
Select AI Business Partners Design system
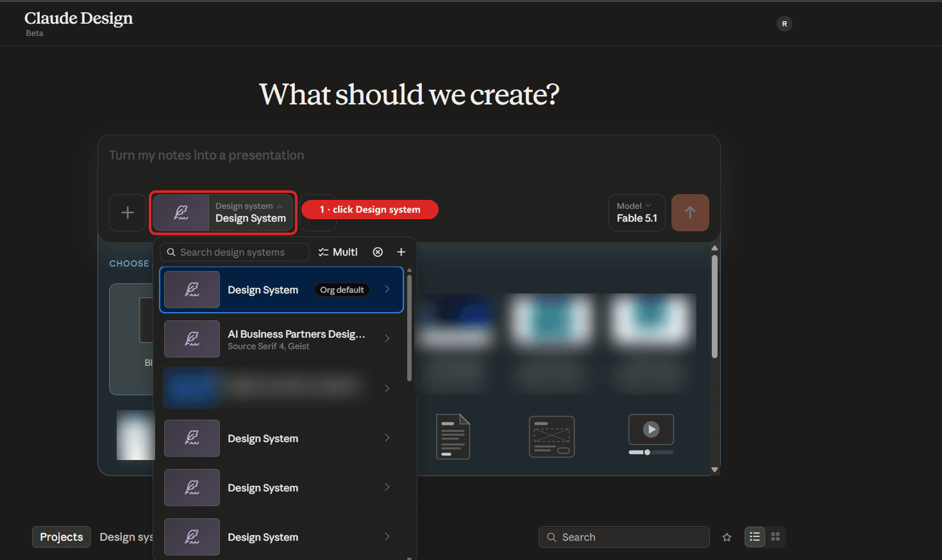pos(282,339)
